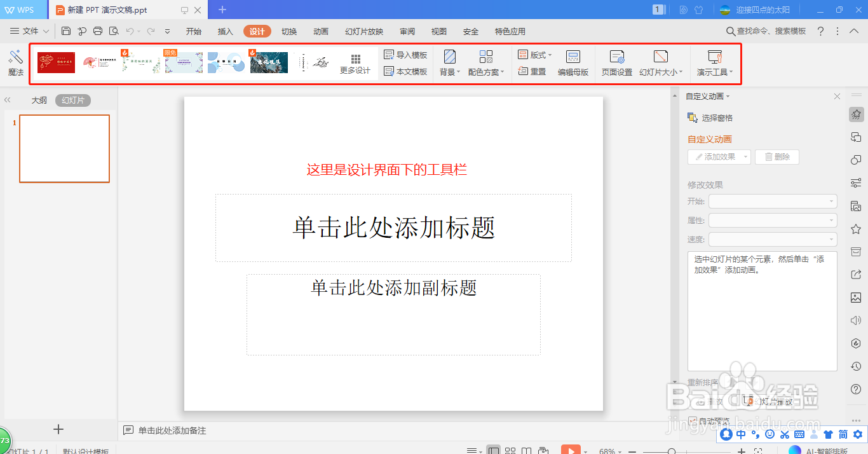The height and width of the screenshot is (454, 868).
Task: Open the 文件 file menu dropdown
Action: pyautogui.click(x=30, y=31)
